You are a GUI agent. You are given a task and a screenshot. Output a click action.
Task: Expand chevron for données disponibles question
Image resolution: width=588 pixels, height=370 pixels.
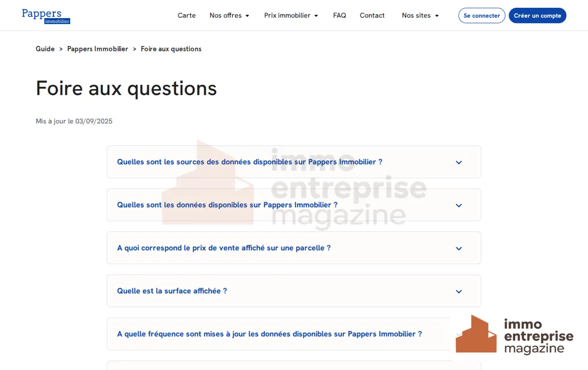(459, 205)
